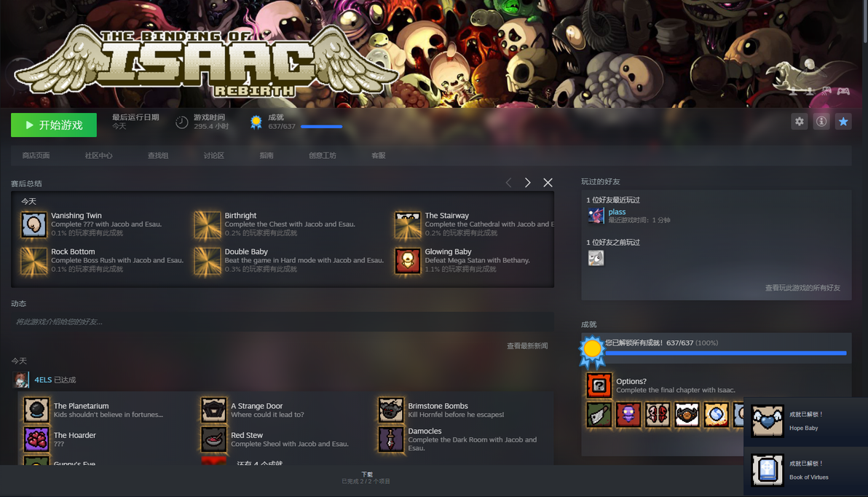This screenshot has height=497, width=868.
Task: Click the achievements ribbon icon near 637/637
Action: [x=256, y=122]
